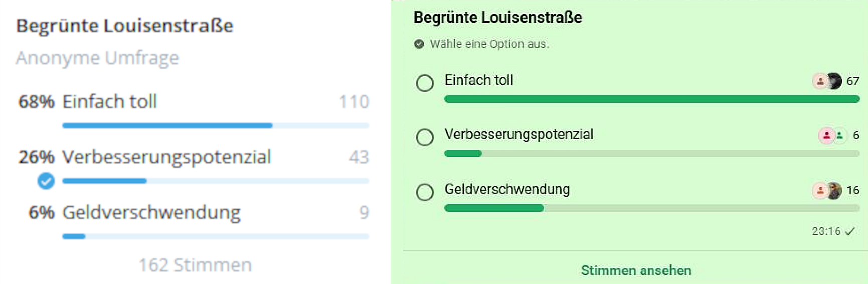Click the 23:16 message timestamp

826,231
